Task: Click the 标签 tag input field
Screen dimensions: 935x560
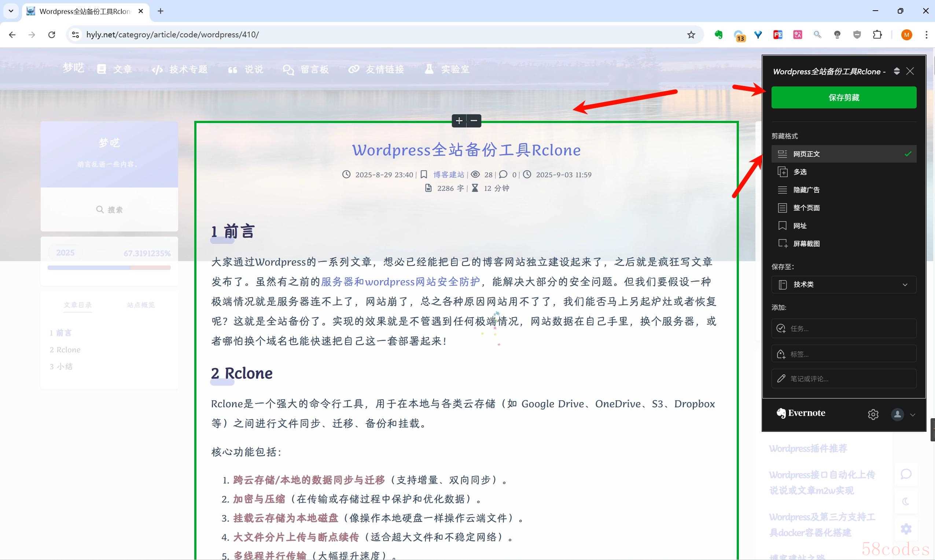Action: (844, 354)
